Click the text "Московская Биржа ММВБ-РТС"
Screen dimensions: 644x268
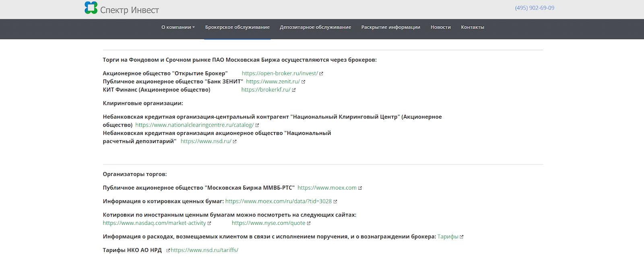tap(250, 188)
